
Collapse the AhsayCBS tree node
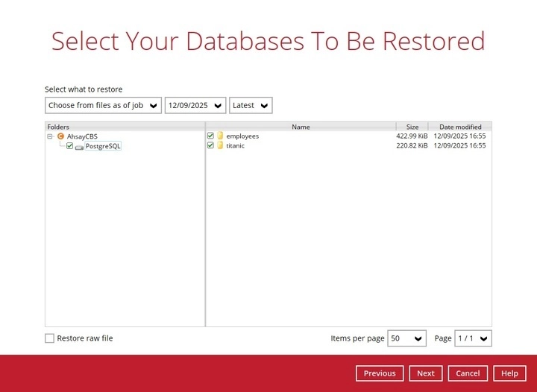point(50,136)
